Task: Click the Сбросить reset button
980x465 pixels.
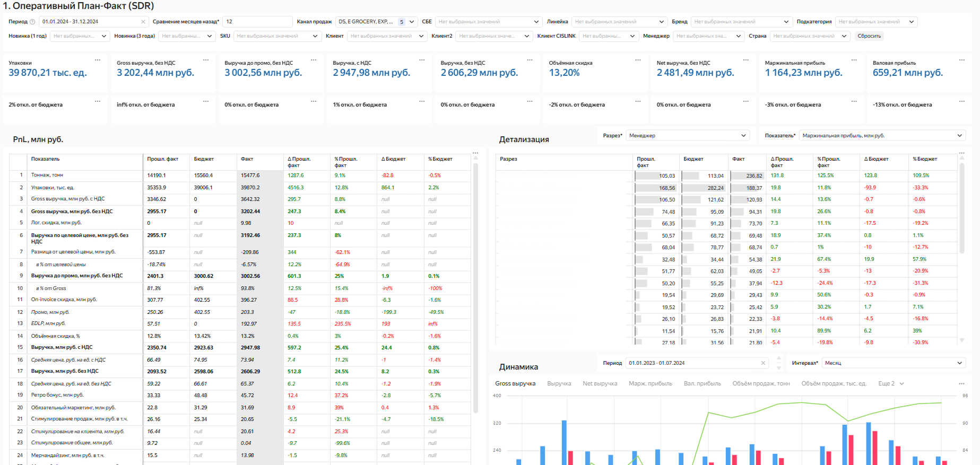Action: click(869, 36)
